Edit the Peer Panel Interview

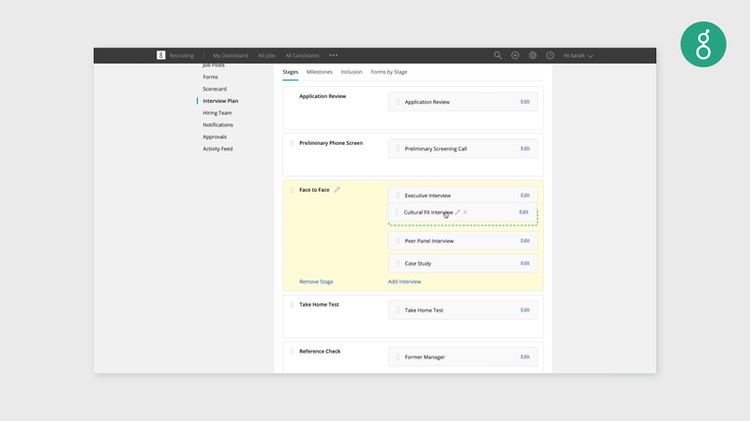[x=525, y=241]
